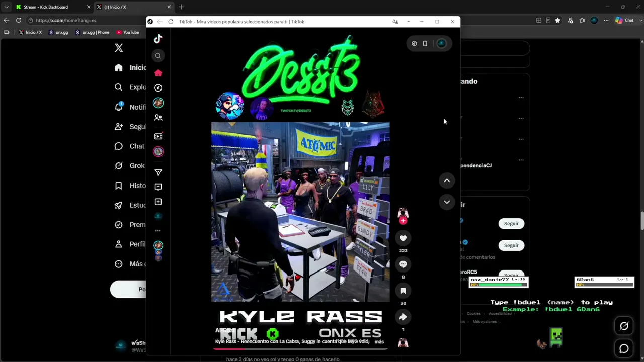This screenshot has height=362, width=644.
Task: Open TikTok window three-dots app menu
Action: pos(408,22)
